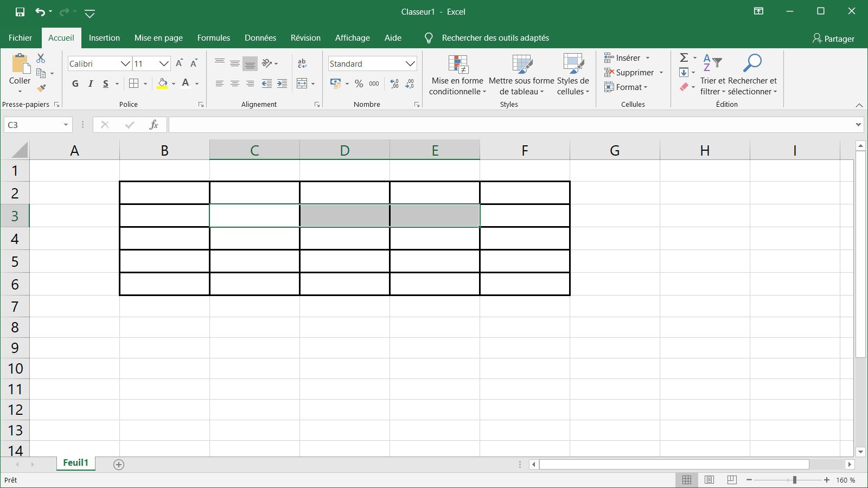This screenshot has height=488, width=868.
Task: Decrease the cell indent
Action: point(267,84)
